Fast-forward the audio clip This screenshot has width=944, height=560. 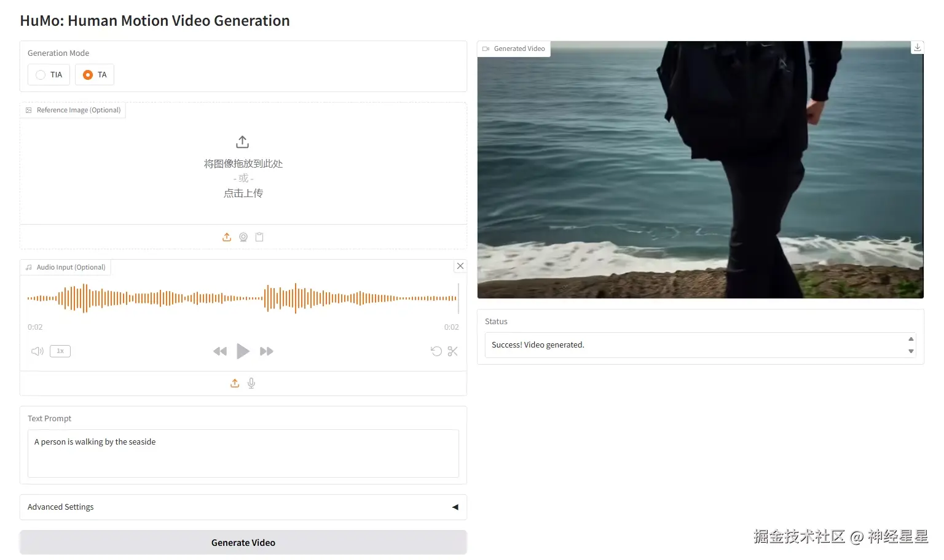point(267,351)
